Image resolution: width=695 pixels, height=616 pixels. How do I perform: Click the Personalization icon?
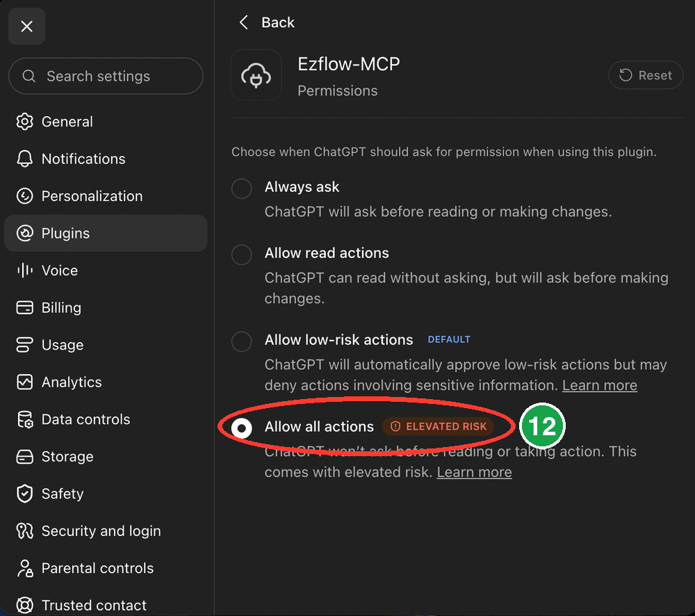click(25, 196)
